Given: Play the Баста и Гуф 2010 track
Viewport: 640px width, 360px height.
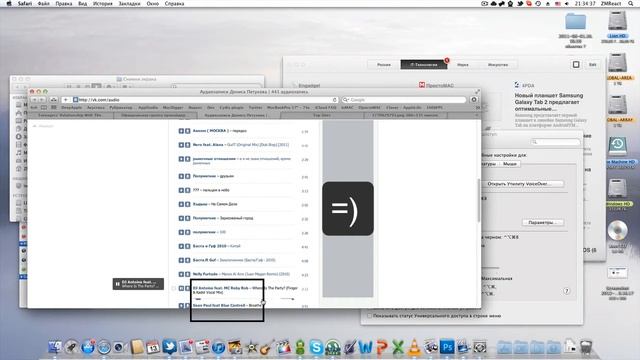Looking at the screenshot, I should pyautogui.click(x=181, y=246).
